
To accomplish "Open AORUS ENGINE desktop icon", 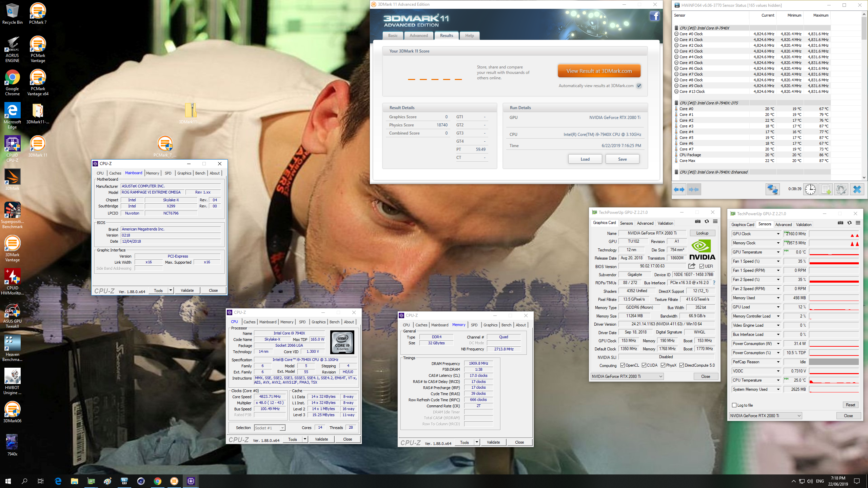I will [13, 49].
